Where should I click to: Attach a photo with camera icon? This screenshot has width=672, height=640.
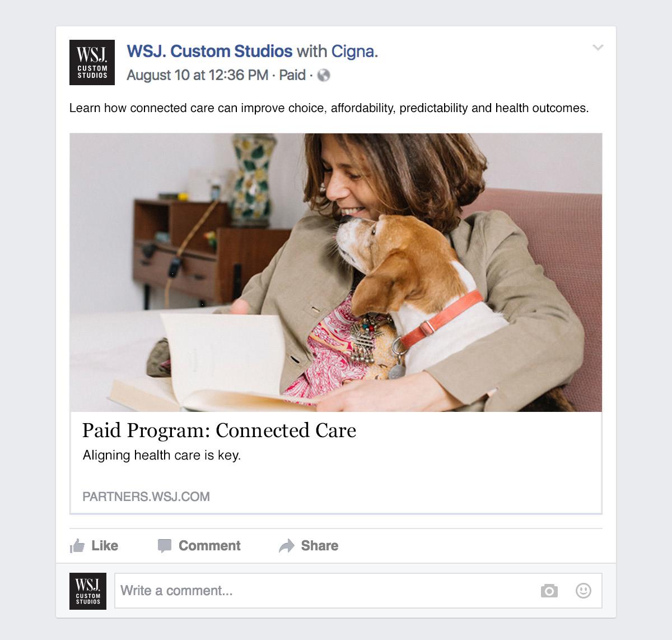[549, 591]
